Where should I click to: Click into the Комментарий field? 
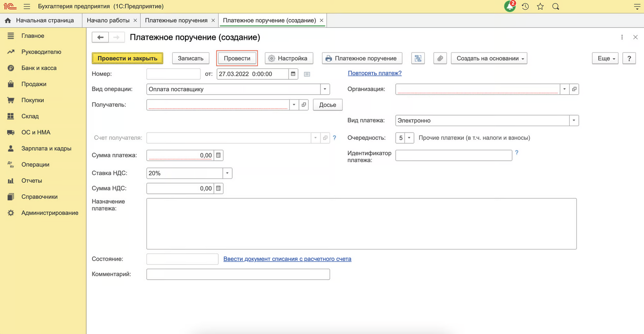pyautogui.click(x=238, y=274)
